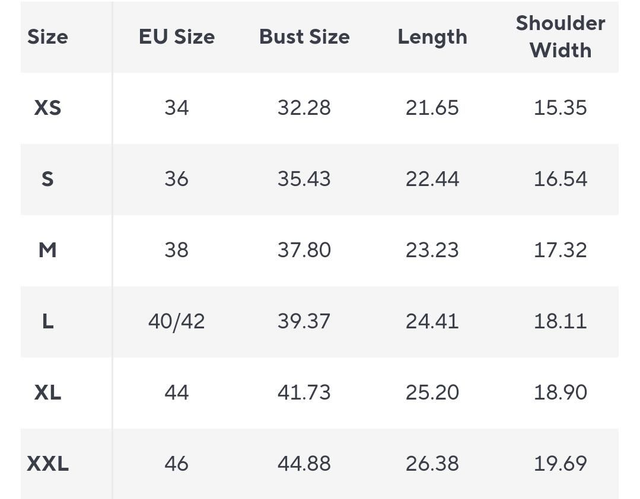Click the Size column header
The width and height of the screenshot is (640, 499).
click(48, 37)
